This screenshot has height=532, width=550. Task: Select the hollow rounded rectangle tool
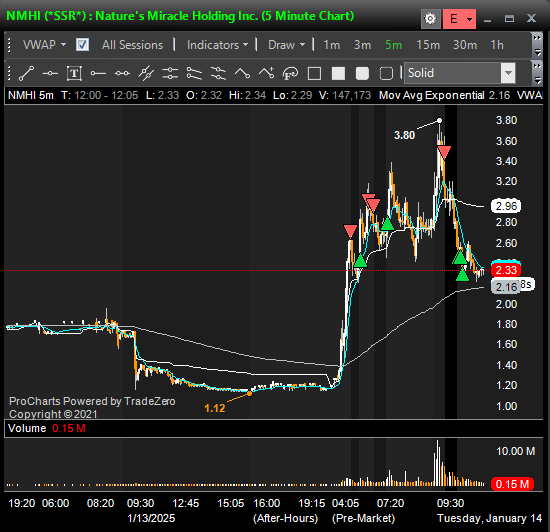386,74
